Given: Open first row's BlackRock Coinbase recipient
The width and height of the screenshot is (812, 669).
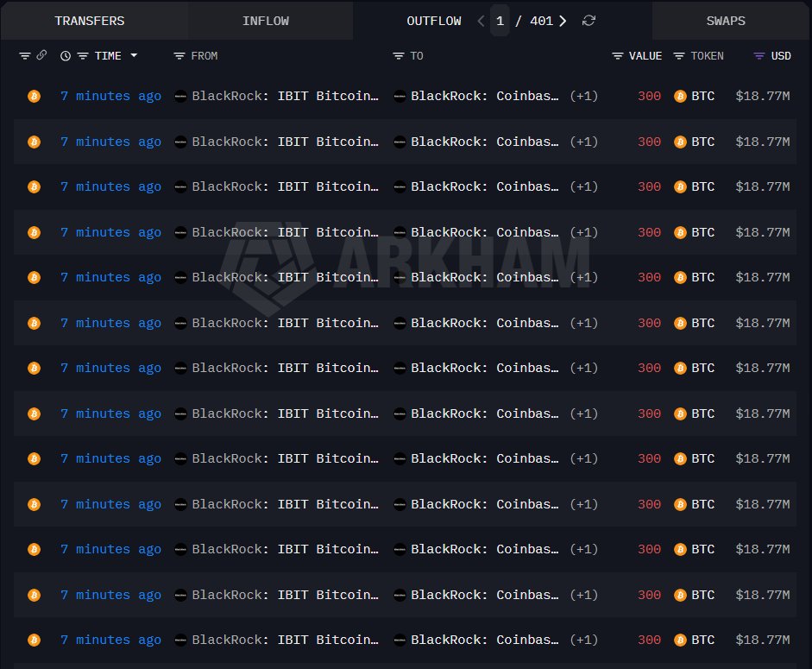Looking at the screenshot, I should coord(485,96).
